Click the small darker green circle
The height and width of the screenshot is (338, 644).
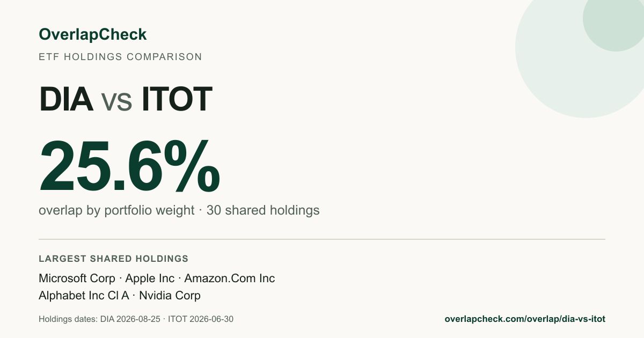pos(615,21)
